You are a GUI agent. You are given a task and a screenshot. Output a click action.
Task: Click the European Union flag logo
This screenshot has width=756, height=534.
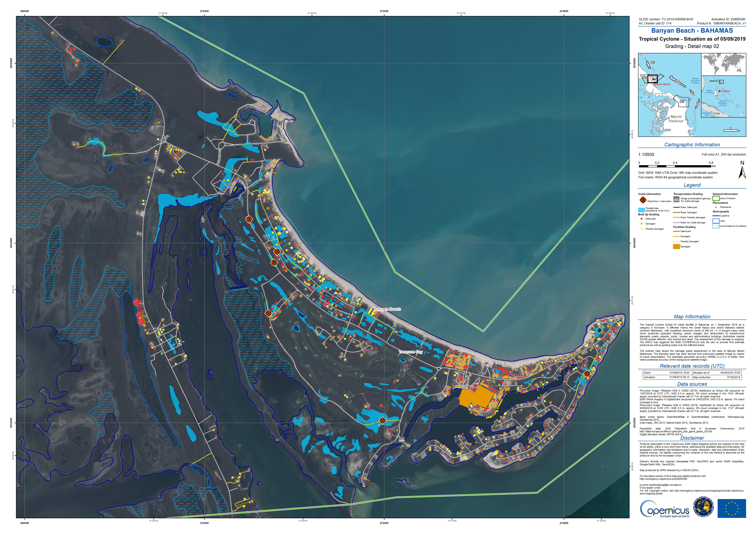click(732, 508)
